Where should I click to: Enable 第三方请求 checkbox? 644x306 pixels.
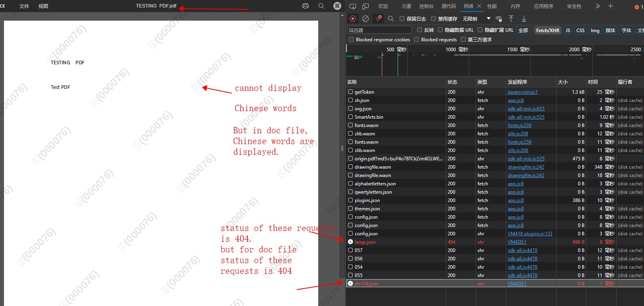click(463, 39)
